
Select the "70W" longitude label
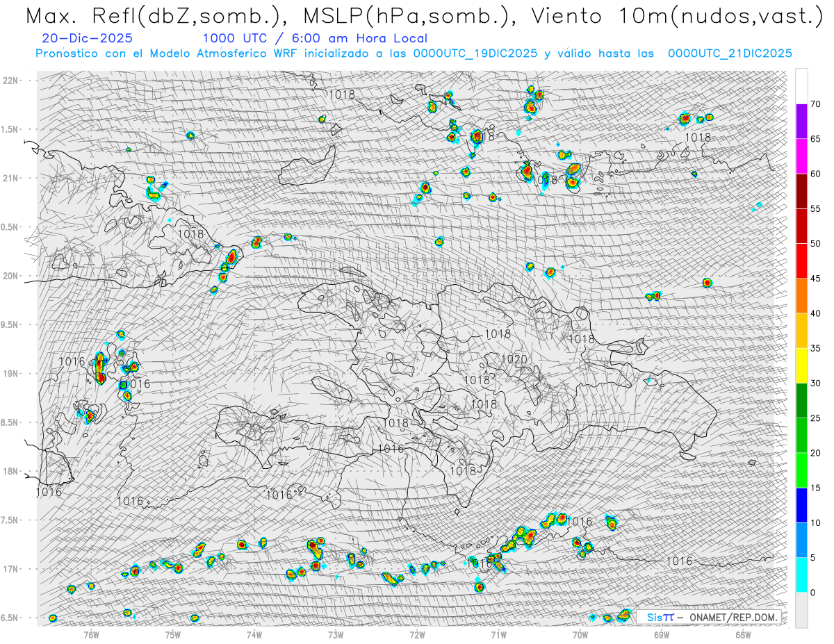580,634
